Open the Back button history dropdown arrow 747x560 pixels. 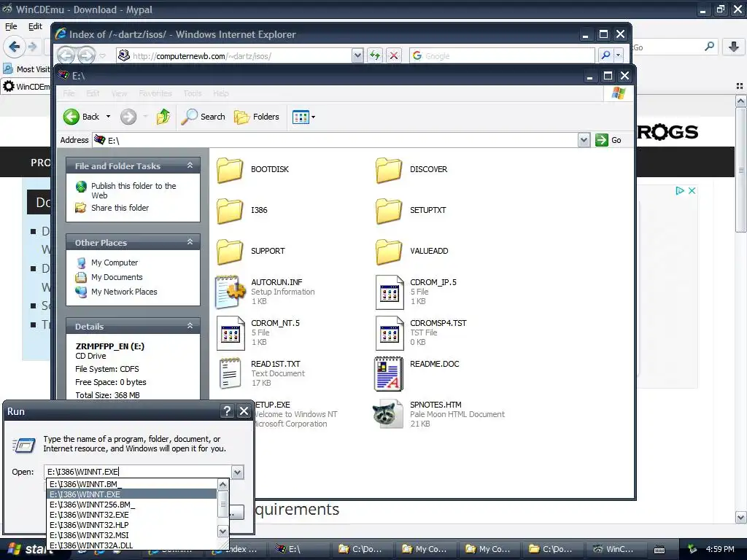[108, 117]
